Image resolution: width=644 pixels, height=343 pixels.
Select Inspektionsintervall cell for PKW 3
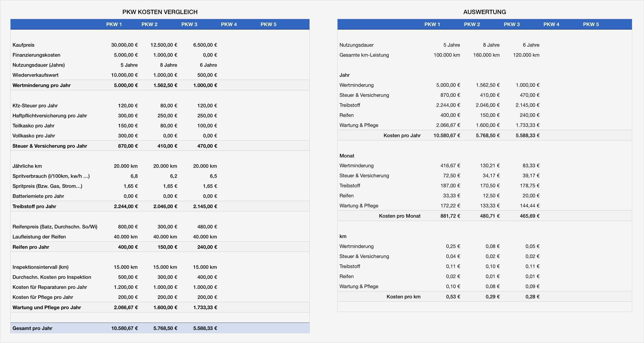coord(205,267)
